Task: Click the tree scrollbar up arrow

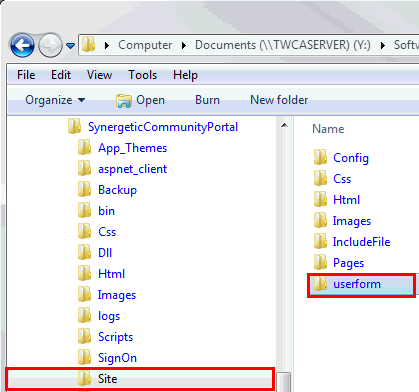Action: [x=284, y=126]
